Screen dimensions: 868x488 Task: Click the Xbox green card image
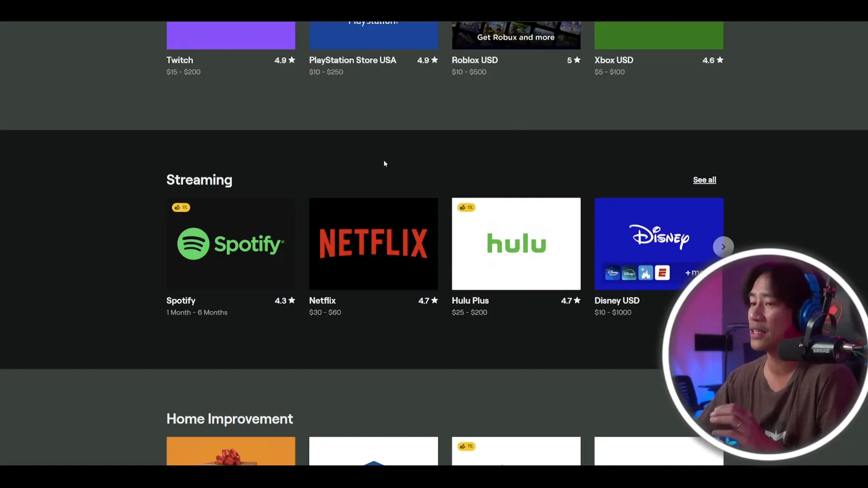pyautogui.click(x=659, y=35)
